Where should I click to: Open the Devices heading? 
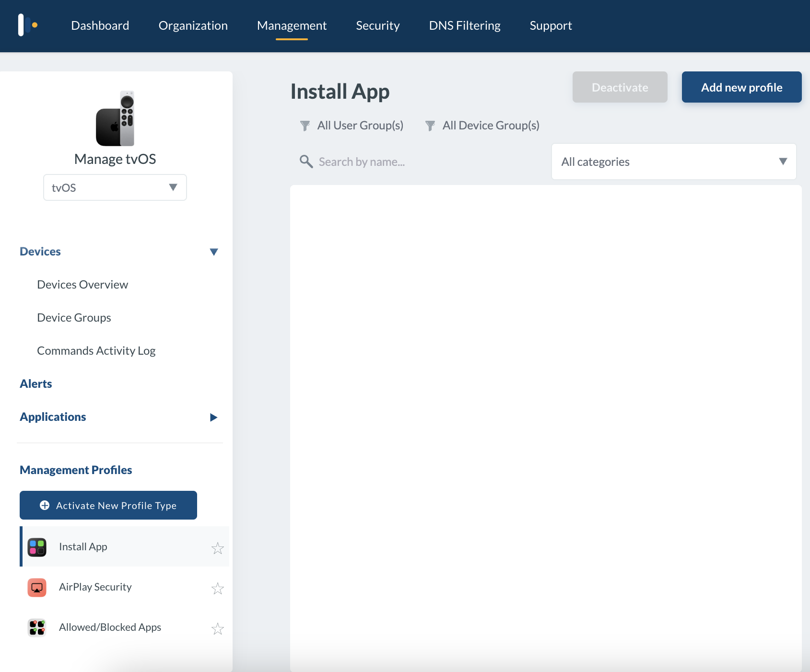[40, 252]
